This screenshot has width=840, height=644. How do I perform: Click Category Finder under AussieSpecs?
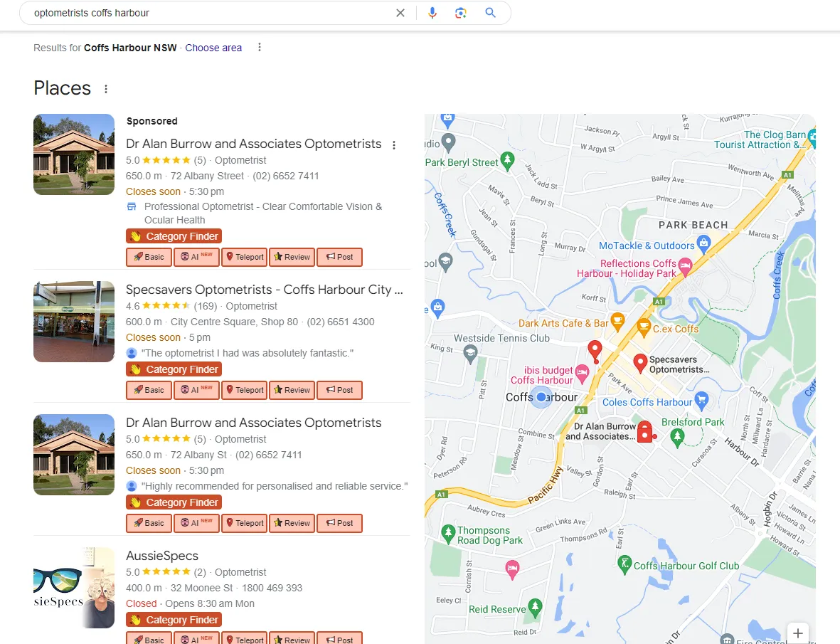click(x=174, y=620)
